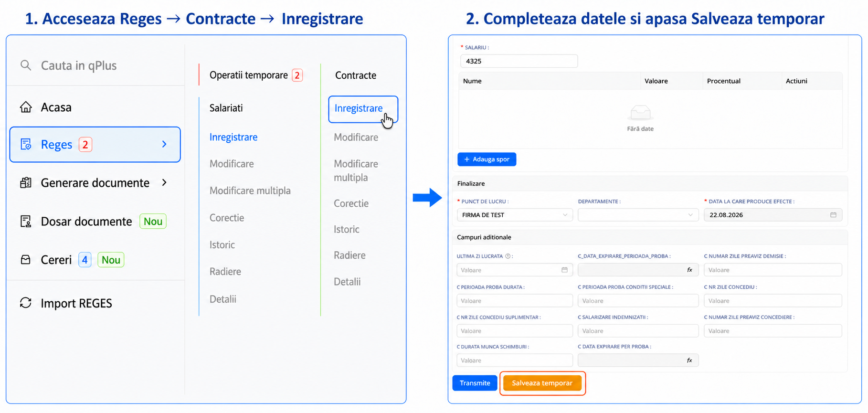Click the Adauga spor button

(487, 159)
